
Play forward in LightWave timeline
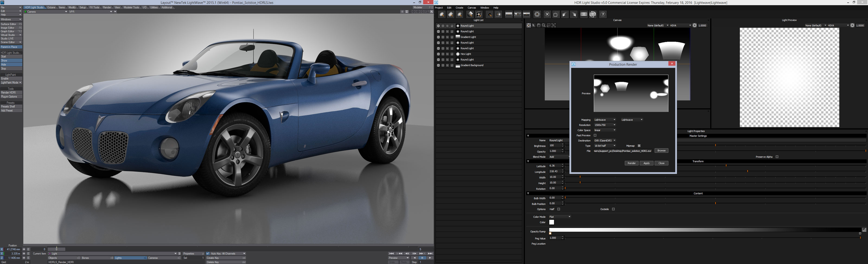tap(430, 258)
